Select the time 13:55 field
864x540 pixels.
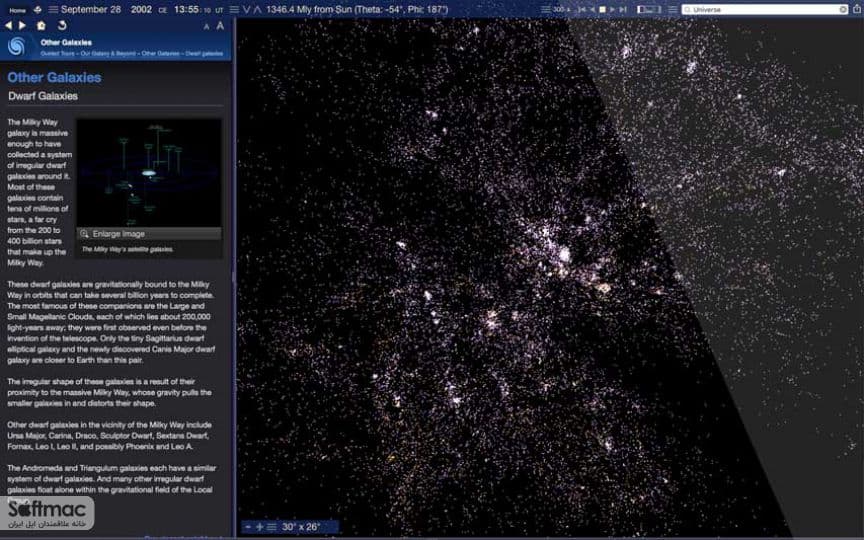(x=186, y=9)
